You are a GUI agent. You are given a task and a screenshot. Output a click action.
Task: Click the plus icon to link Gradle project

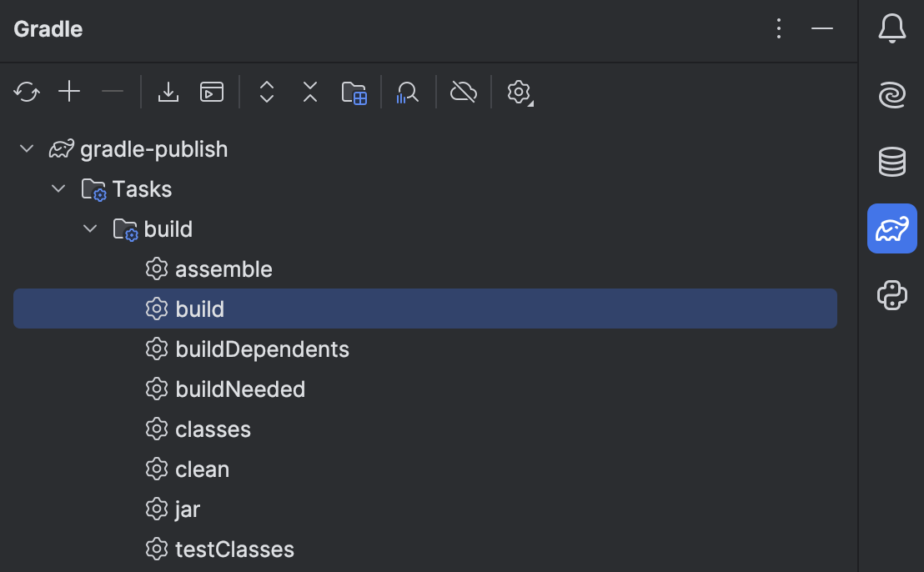click(x=69, y=92)
